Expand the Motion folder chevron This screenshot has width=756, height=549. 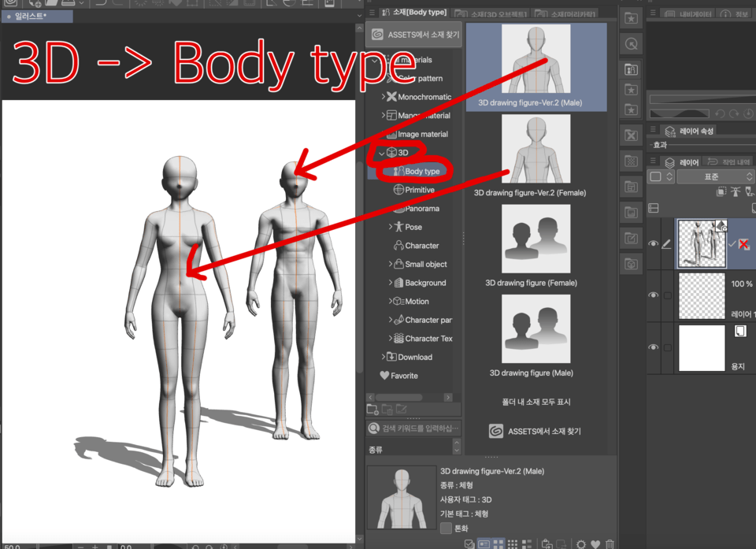(x=390, y=301)
